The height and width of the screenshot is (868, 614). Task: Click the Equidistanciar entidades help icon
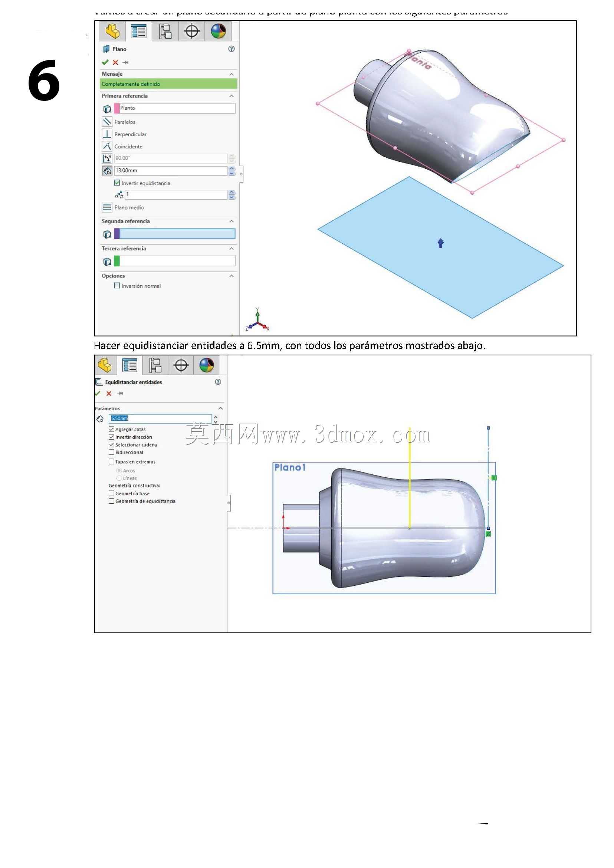click(x=218, y=382)
